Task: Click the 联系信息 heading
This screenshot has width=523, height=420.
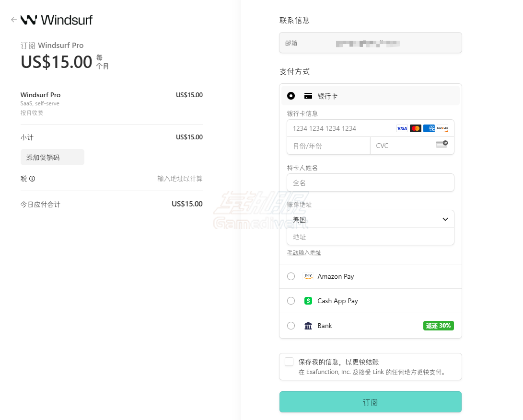Action: pos(294,20)
